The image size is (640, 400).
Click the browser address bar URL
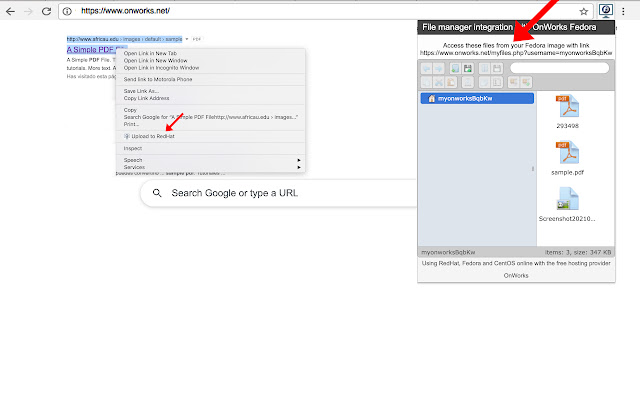[125, 11]
